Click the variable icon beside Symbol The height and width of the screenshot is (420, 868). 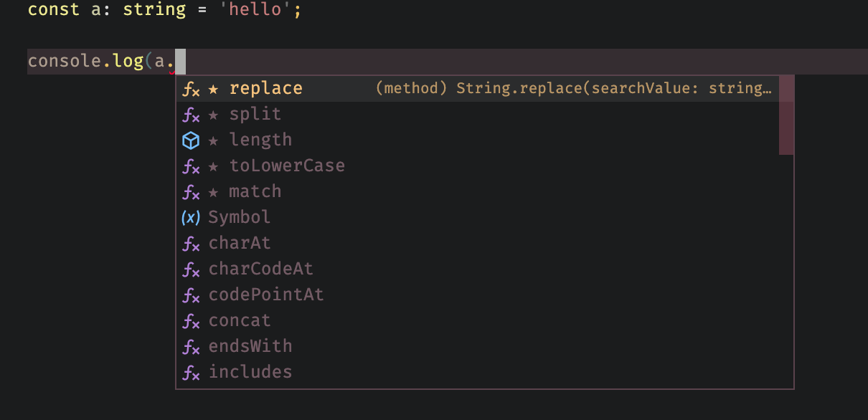tap(190, 217)
